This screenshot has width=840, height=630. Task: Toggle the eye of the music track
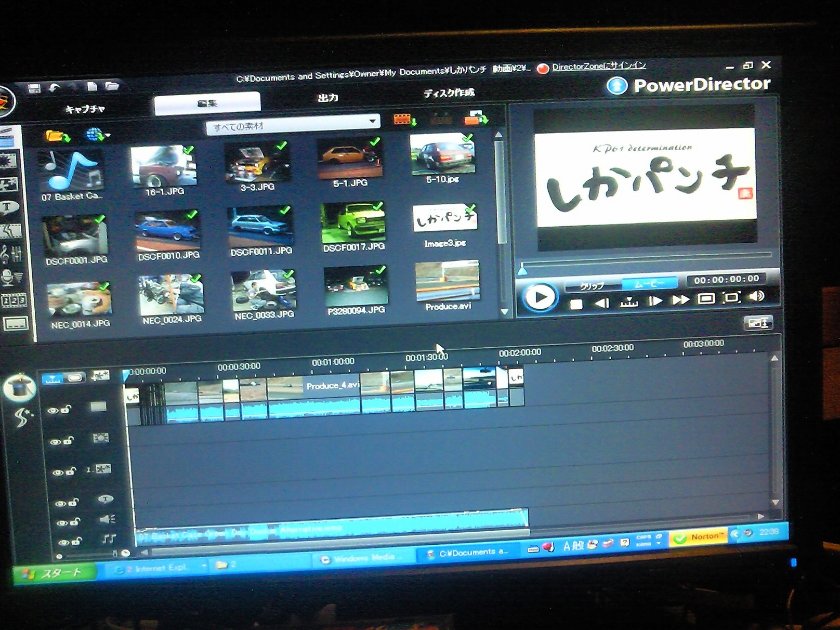click(63, 542)
